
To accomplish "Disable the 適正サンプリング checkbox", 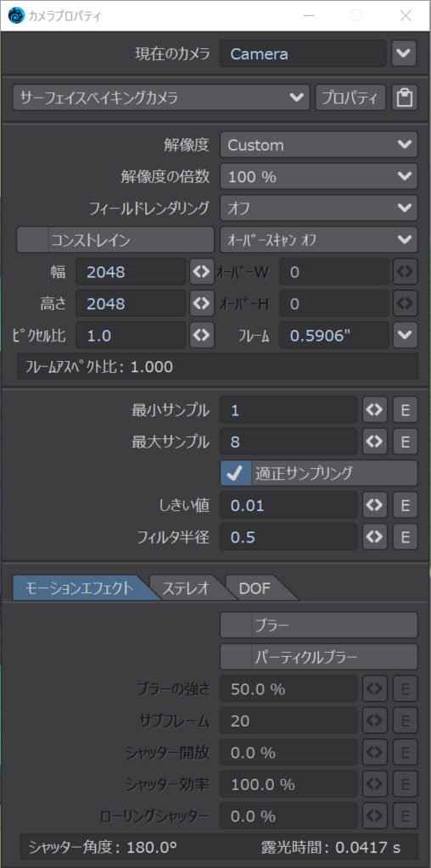I will 236,473.
